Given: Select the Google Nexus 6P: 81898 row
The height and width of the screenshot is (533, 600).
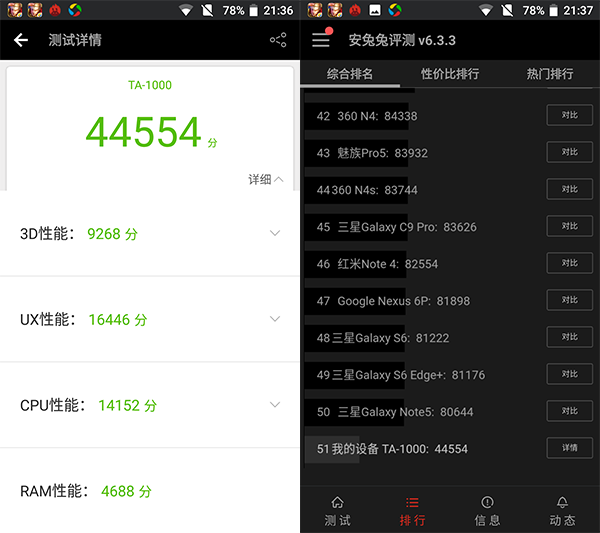Looking at the screenshot, I should [448, 301].
